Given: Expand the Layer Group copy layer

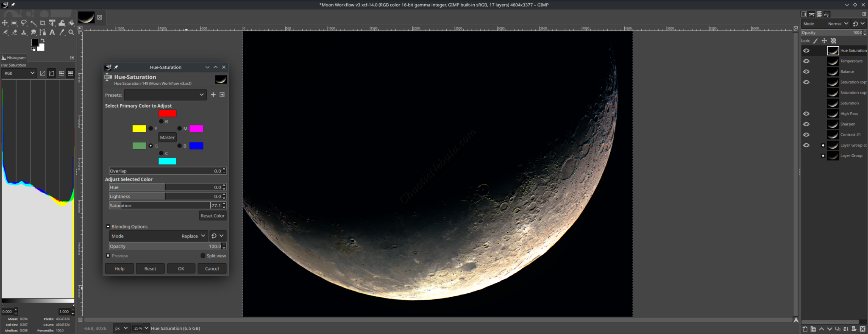Looking at the screenshot, I should (x=823, y=145).
